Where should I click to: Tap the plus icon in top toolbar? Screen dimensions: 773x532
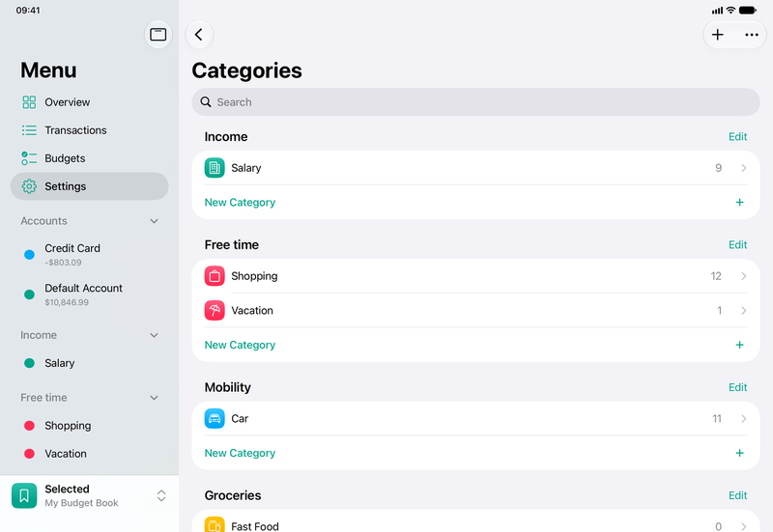tap(718, 35)
